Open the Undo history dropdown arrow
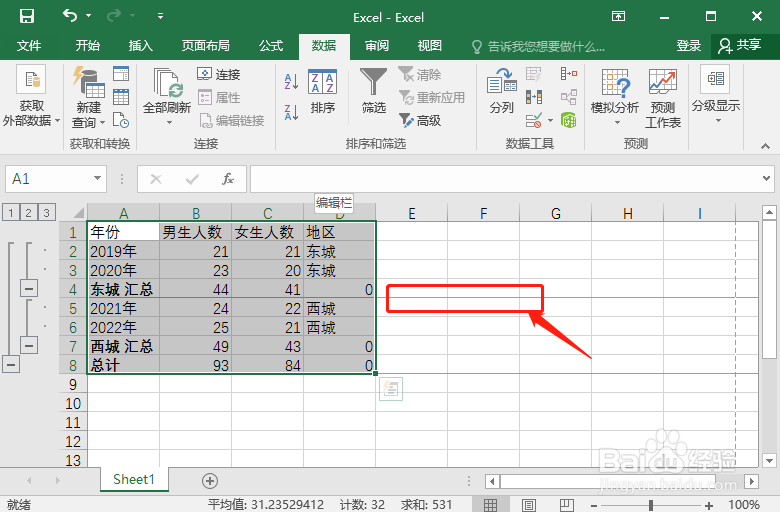 click(89, 16)
